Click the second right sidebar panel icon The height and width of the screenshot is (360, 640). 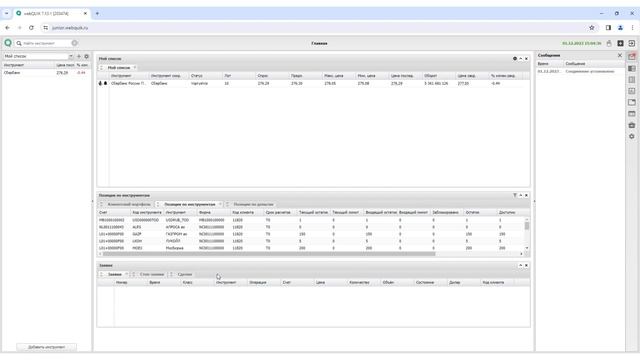[632, 69]
